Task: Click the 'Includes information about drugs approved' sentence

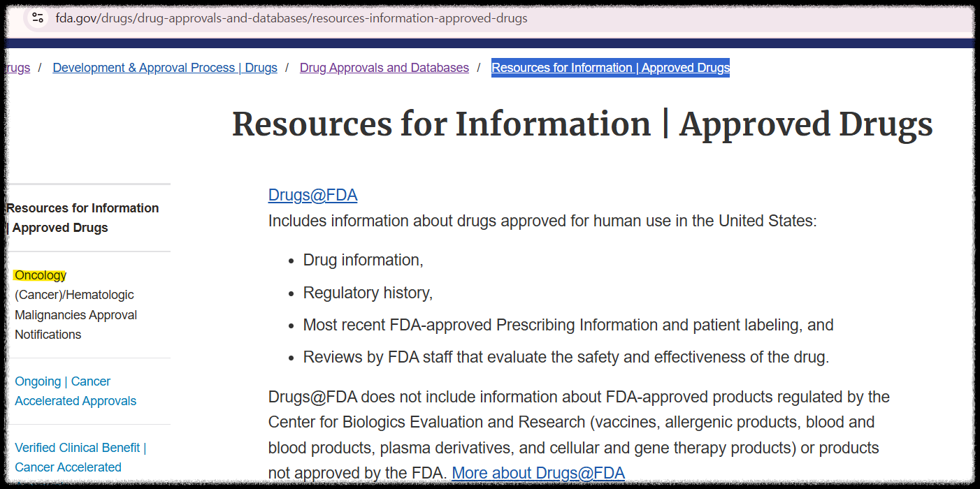Action: [542, 221]
